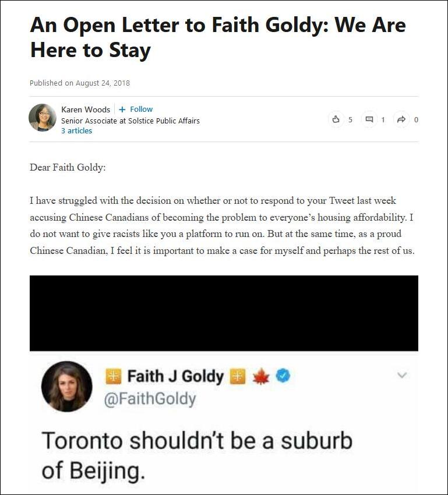This screenshot has width=448, height=495.
Task: Click the August 24, 2018 publish date
Action: (x=103, y=83)
